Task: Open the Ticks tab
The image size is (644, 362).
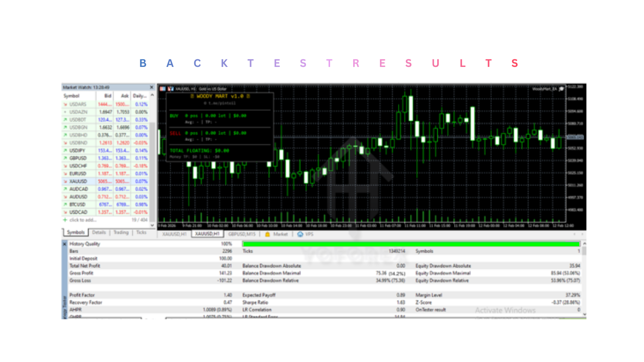Action: click(x=141, y=233)
